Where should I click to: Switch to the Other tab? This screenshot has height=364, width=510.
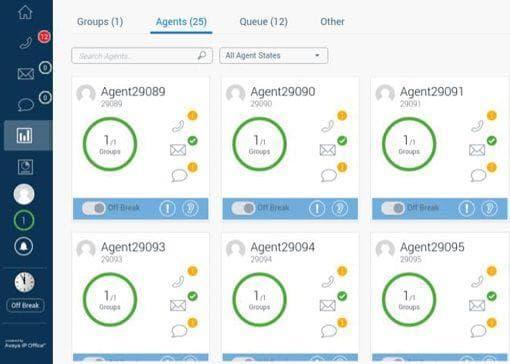(x=332, y=22)
